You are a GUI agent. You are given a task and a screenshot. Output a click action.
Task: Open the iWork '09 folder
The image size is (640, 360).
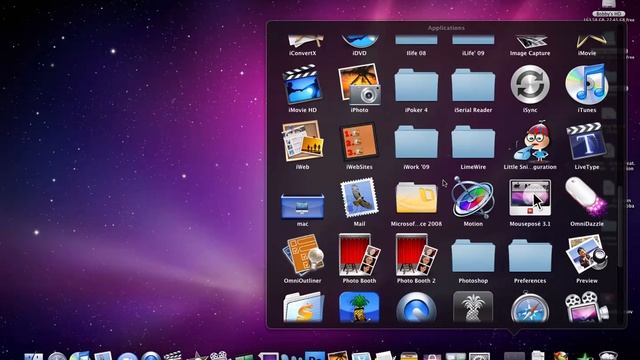click(x=416, y=142)
